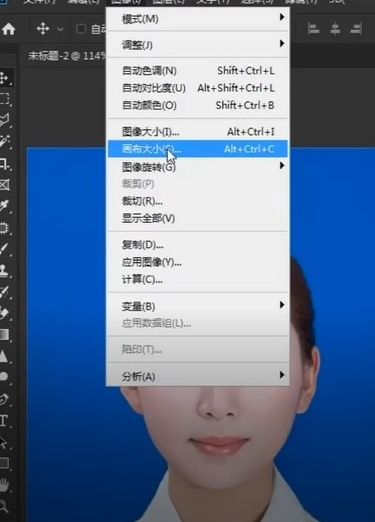Select the Clone Stamp tool
Image resolution: width=375 pixels, height=522 pixels.
coord(5,270)
